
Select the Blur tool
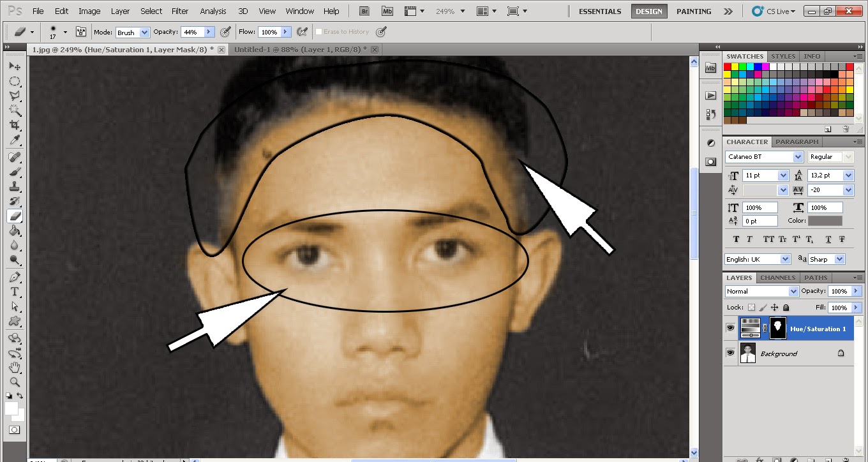tap(15, 245)
